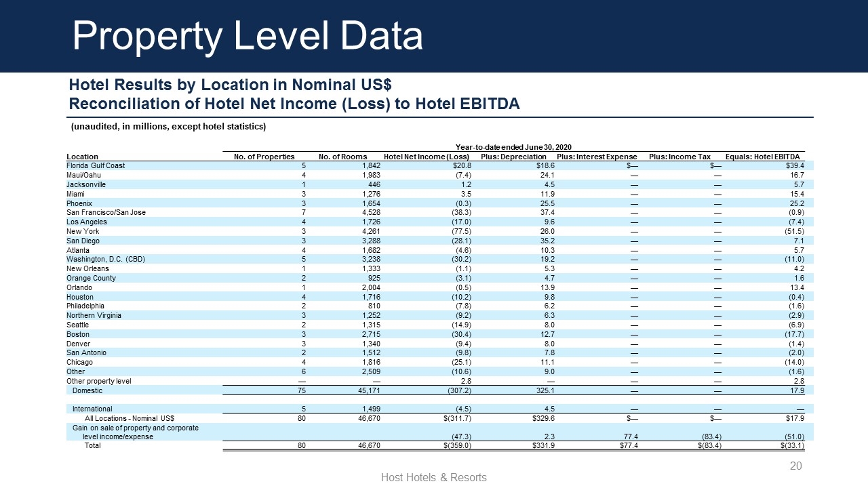
Task: Select 'Hotel Results by Location in Nominal US$' heading
Action: (231, 85)
